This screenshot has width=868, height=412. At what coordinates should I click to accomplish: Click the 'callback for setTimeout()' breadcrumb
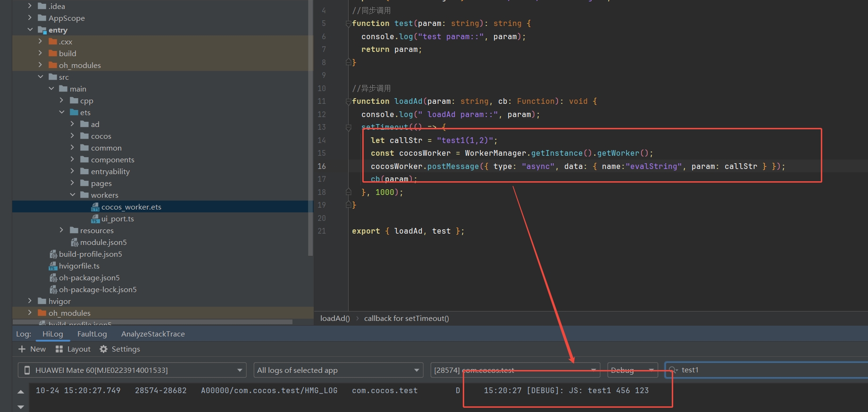tap(407, 318)
